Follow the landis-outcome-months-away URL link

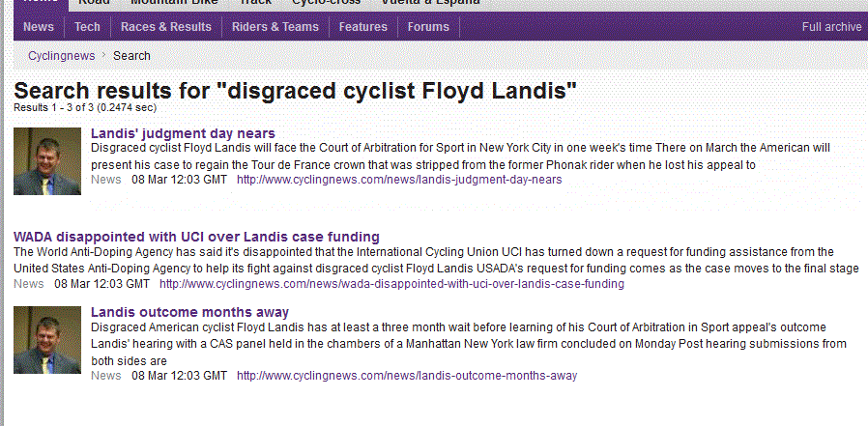pos(407,375)
